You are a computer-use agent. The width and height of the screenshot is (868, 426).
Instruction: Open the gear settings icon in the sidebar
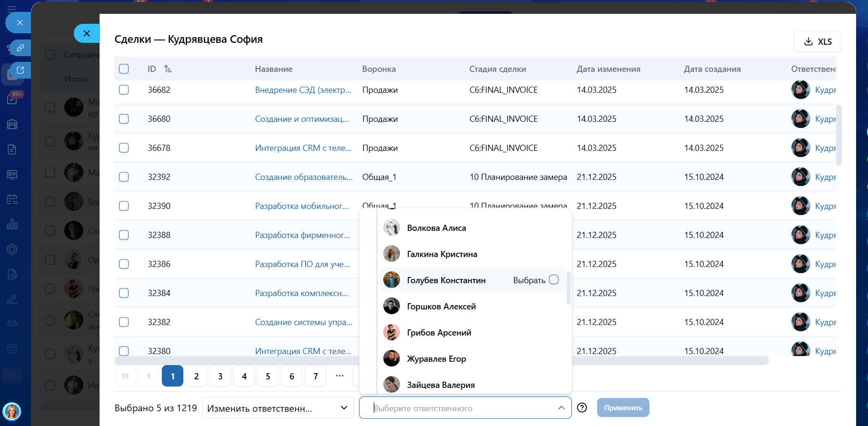click(12, 348)
